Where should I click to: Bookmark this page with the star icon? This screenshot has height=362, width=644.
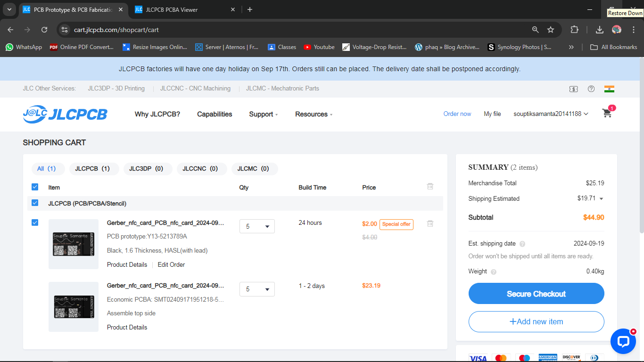[x=551, y=30]
